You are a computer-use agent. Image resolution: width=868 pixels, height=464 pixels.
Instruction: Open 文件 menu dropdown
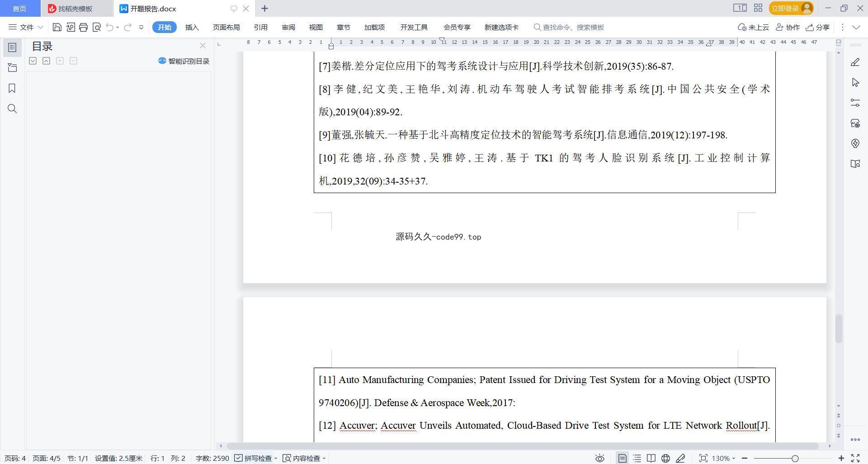tap(26, 27)
